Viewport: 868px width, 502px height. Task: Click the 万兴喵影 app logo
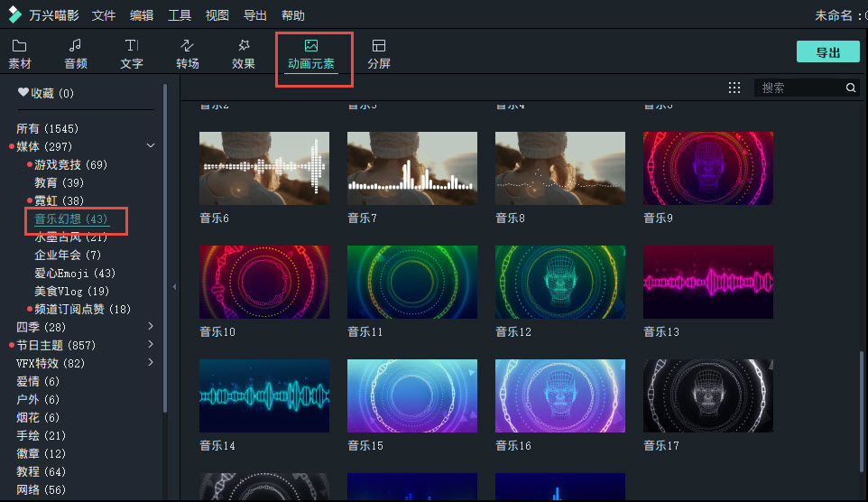point(15,15)
